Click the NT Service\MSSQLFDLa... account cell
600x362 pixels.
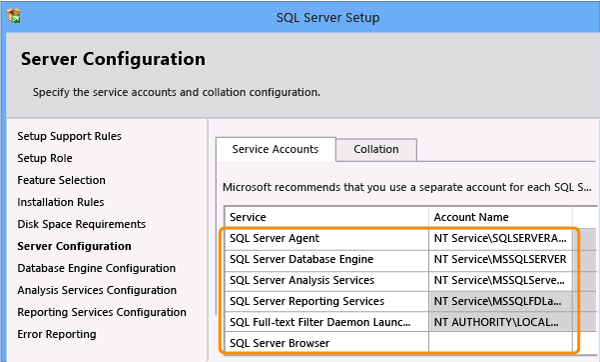point(501,302)
